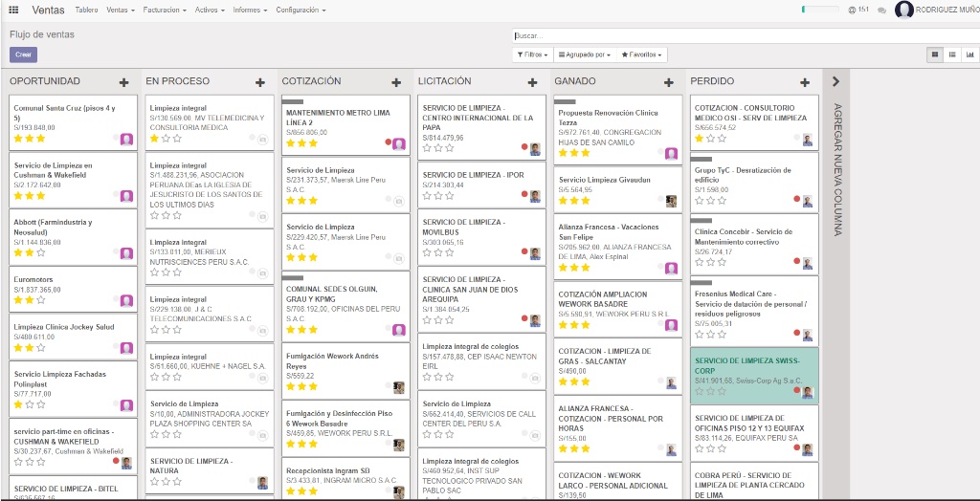Image resolution: width=980 pixels, height=501 pixels.
Task: Click gray color tag on Grupo TyC card
Action: [702, 160]
